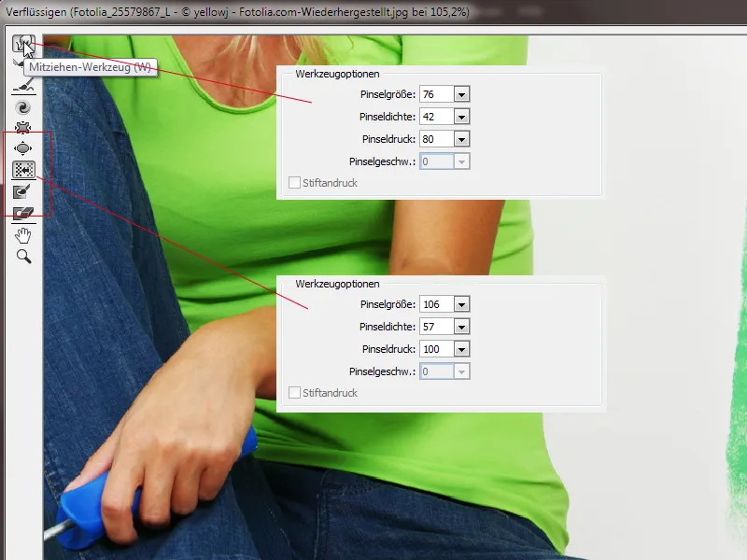Select the Zoom magnifier tool

click(x=23, y=257)
